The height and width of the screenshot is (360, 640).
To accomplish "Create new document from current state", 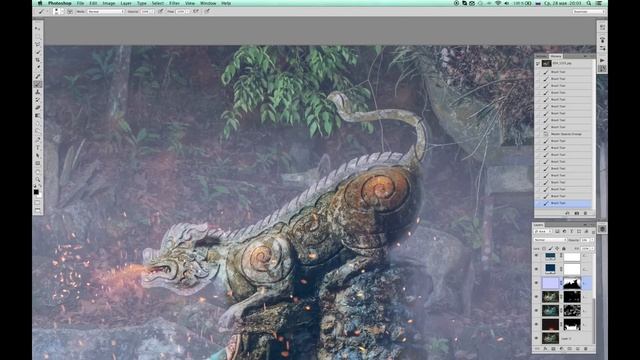I will [567, 213].
